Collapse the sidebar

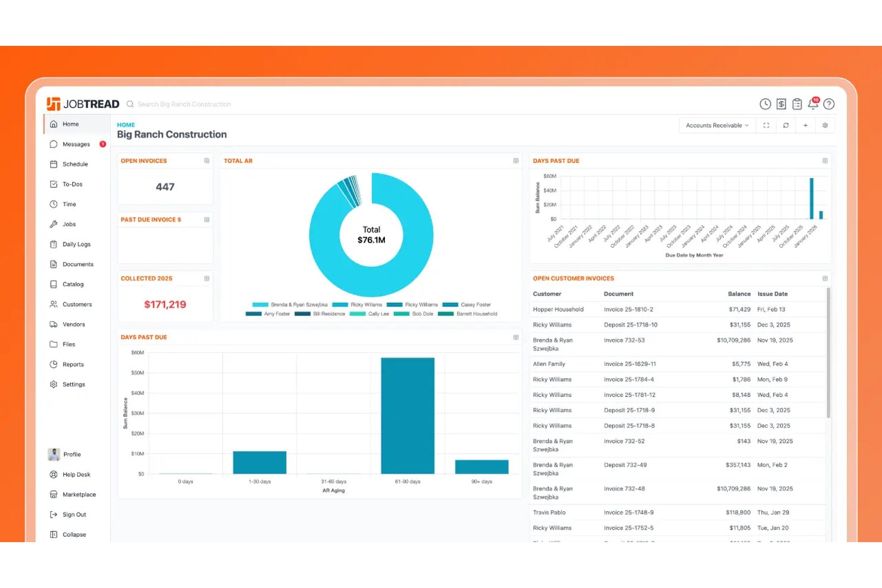click(76, 534)
